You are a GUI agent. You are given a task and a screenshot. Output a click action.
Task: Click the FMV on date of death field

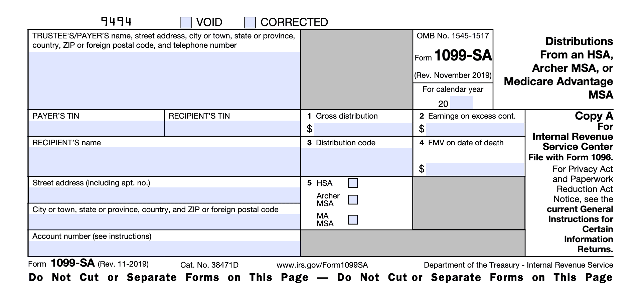pos(475,169)
